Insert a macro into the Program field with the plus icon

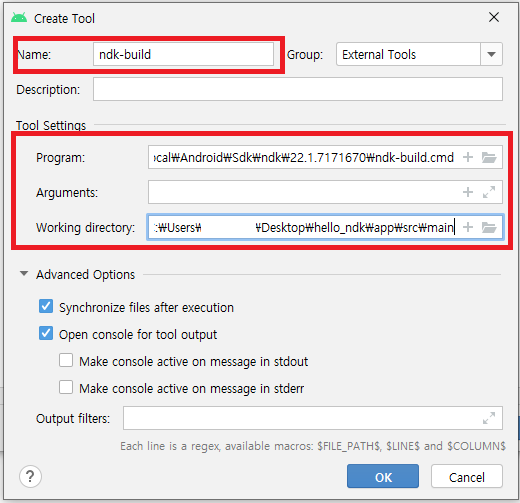click(468, 157)
